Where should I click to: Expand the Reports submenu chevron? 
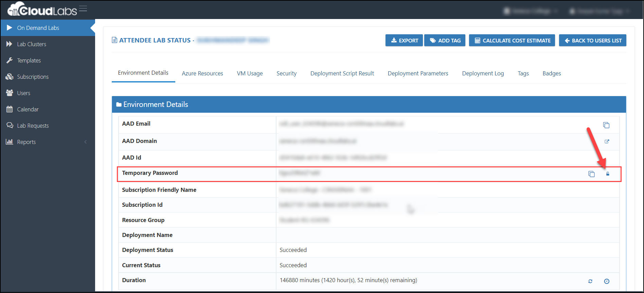tap(86, 142)
